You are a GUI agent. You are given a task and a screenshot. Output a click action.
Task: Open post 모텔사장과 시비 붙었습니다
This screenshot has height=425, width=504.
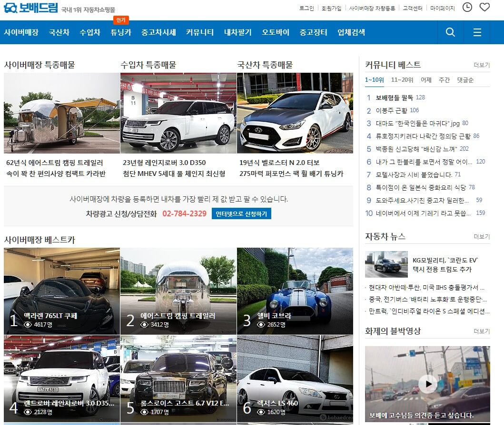[414, 174]
